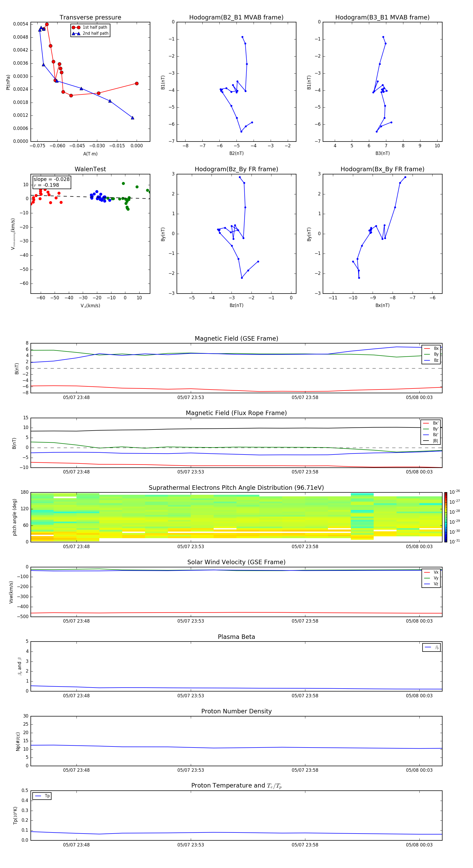This screenshot has width=473, height=868.
Task: Click 'By' legend entry in GSE field panel
Action: [431, 354]
